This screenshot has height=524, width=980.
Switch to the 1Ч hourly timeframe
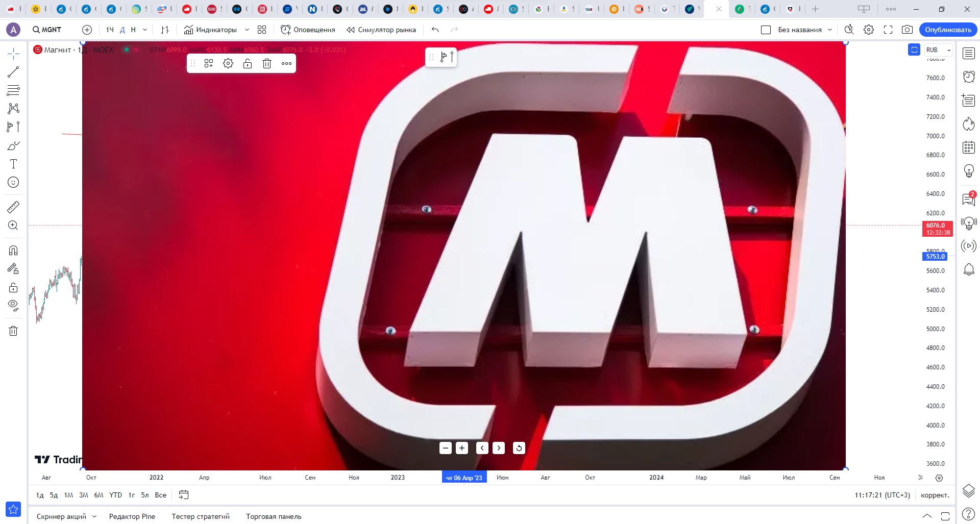(110, 30)
